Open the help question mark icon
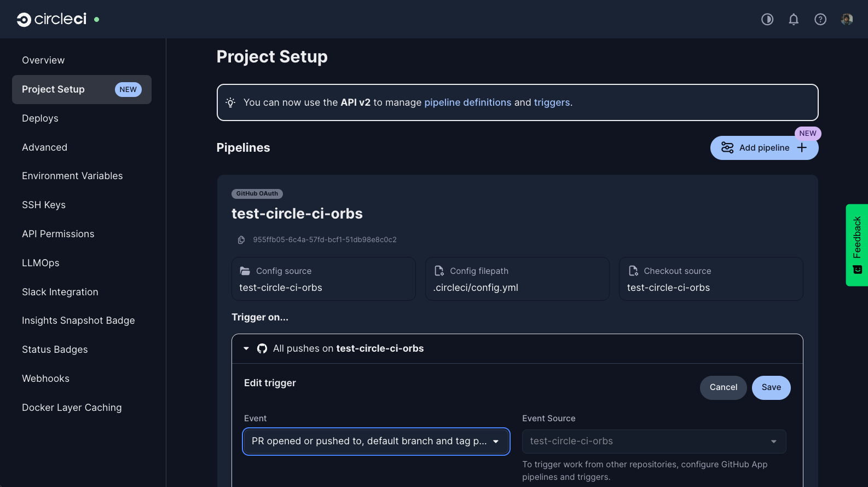 (820, 20)
